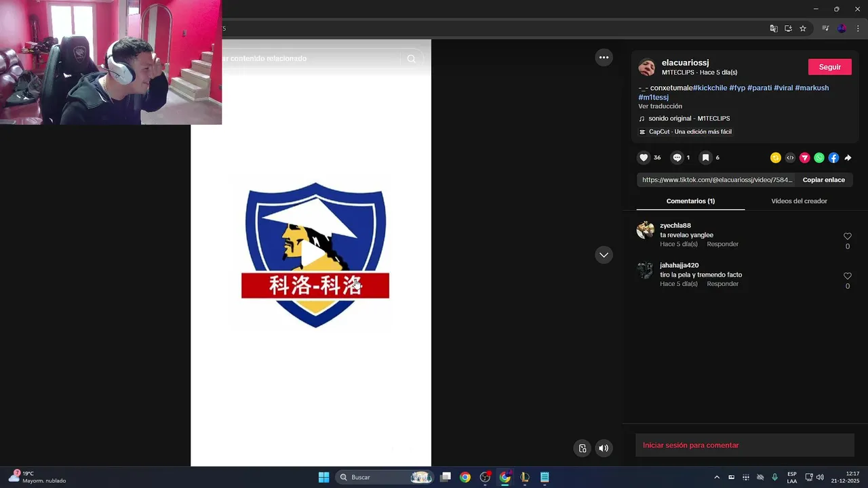The width and height of the screenshot is (868, 488).
Task: Open the League of Legends taskbar icon
Action: click(x=524, y=477)
